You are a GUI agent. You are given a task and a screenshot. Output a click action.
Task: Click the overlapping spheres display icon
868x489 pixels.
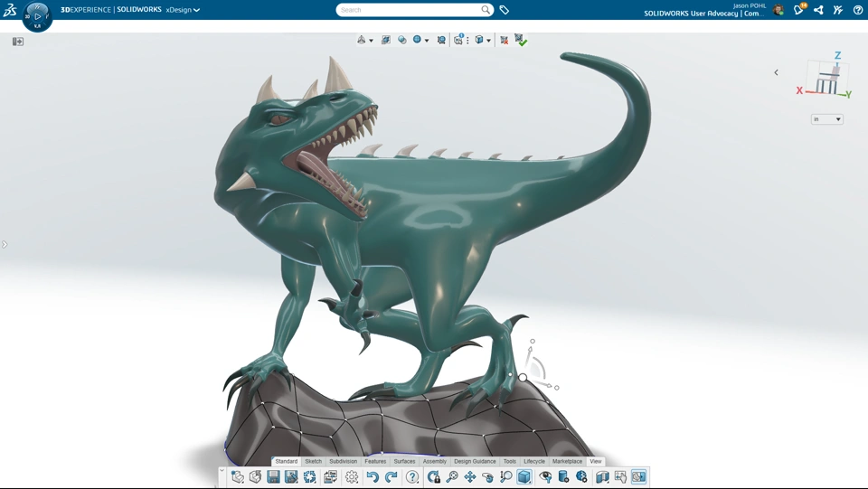tap(401, 40)
